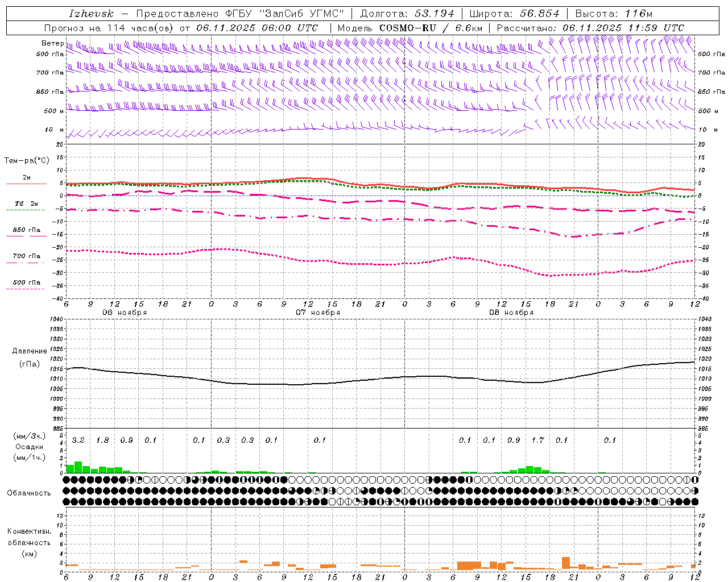This screenshot has height=582, width=728.
Task: Click the dotted '500 гПа' temperature legend line
Action: coord(25,289)
